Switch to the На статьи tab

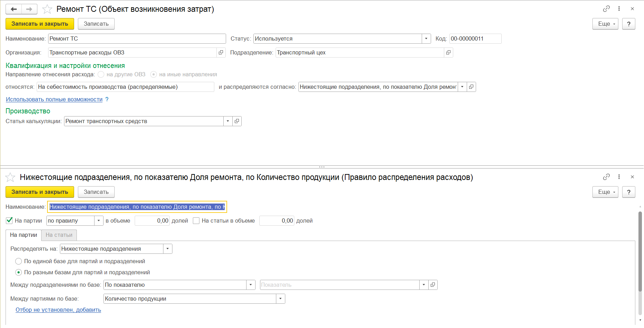59,235
